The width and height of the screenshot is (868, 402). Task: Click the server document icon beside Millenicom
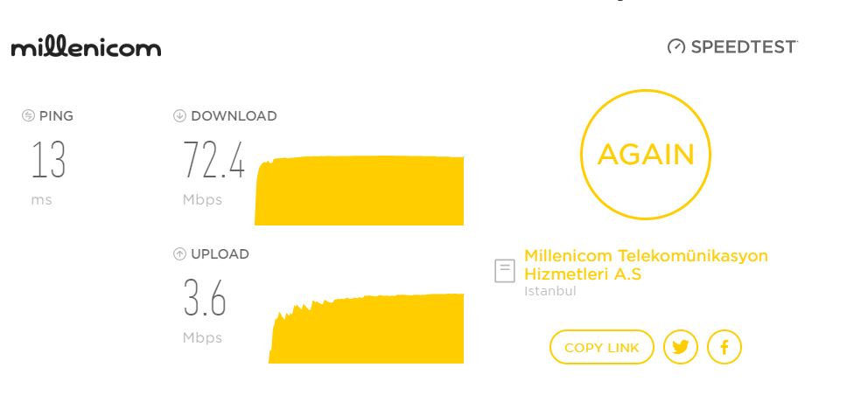(504, 271)
